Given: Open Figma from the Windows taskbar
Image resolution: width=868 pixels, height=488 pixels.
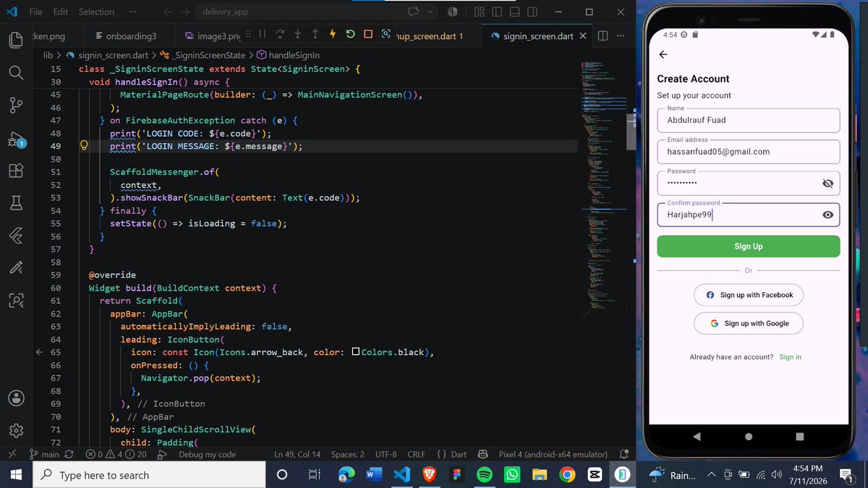Looking at the screenshot, I should pos(456,475).
